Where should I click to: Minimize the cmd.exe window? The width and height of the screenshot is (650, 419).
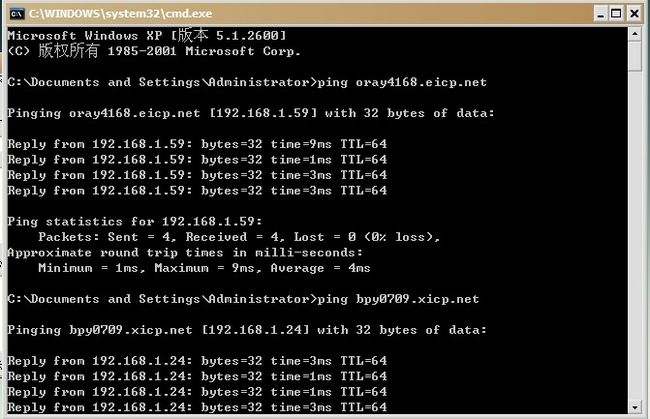[x=600, y=14]
